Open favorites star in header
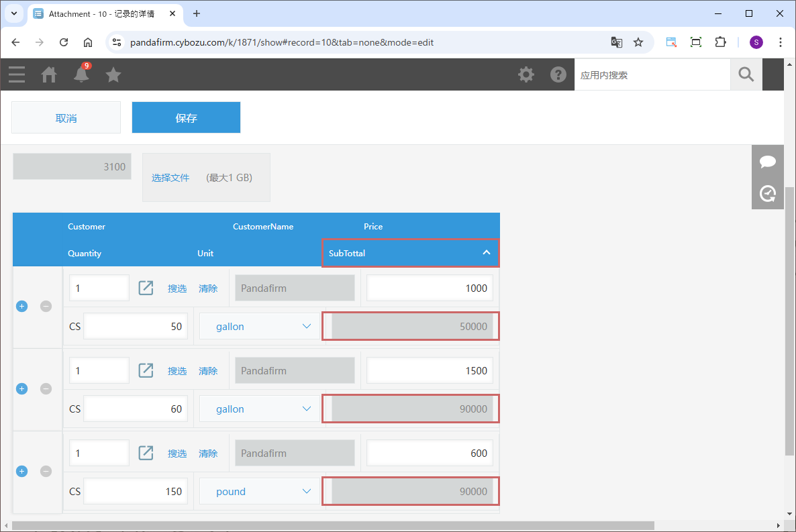 113,74
